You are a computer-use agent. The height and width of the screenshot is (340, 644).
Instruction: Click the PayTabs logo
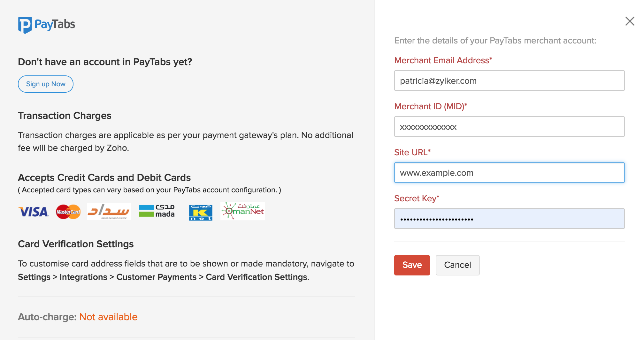point(47,24)
